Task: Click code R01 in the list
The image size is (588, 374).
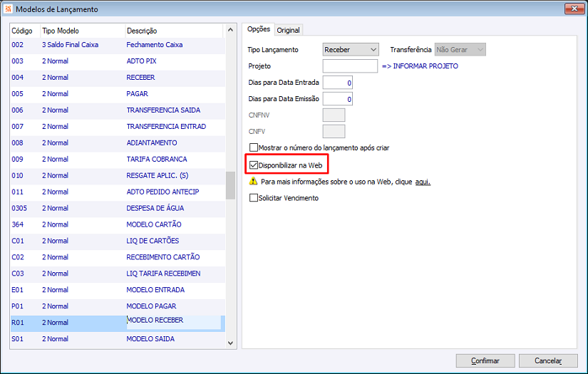Action: click(x=18, y=323)
